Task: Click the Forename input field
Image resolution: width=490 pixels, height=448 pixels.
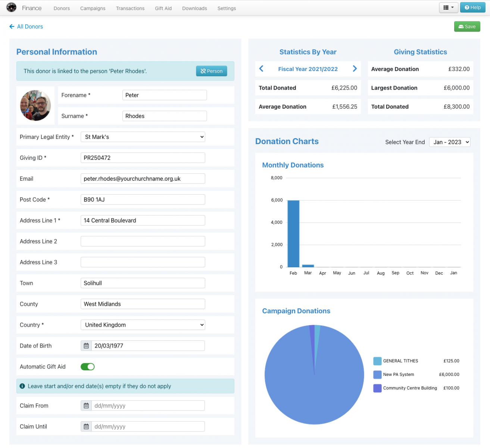Action: [x=165, y=95]
